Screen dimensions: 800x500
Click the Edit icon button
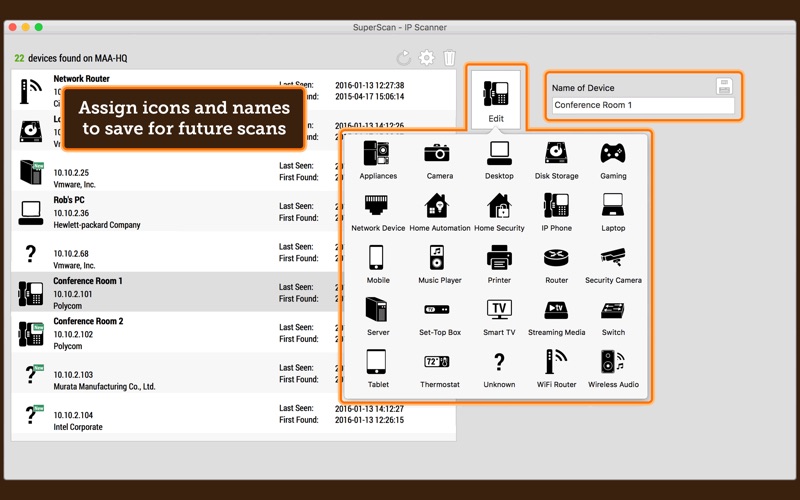pyautogui.click(x=496, y=99)
